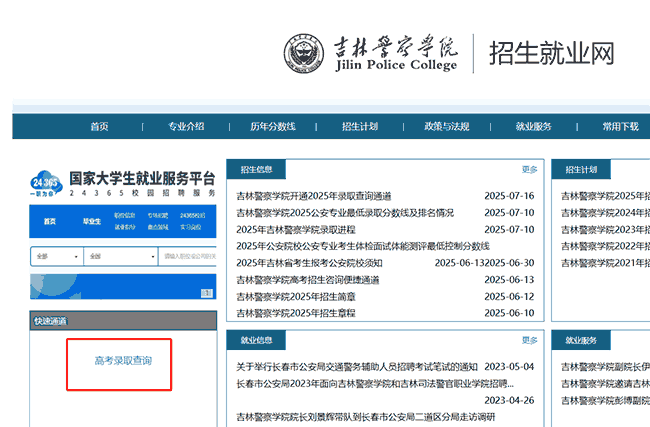This screenshot has width=650, height=427.
Task: Open the 历年分数线 navigation item
Action: [273, 126]
